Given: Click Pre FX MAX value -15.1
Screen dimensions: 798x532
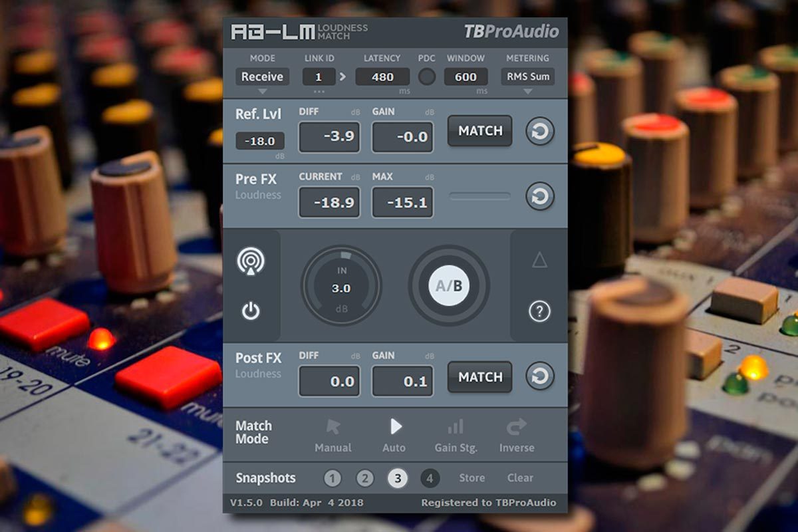Looking at the screenshot, I should coord(402,202).
